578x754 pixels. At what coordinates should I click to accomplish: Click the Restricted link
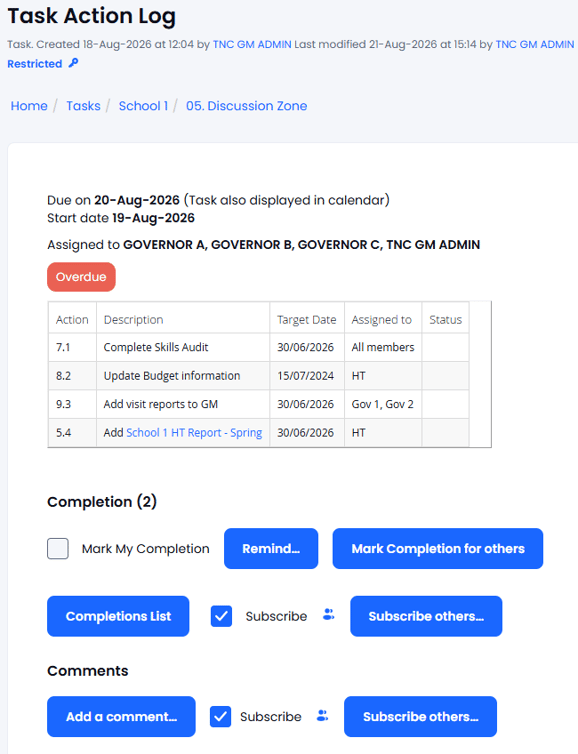click(x=35, y=64)
